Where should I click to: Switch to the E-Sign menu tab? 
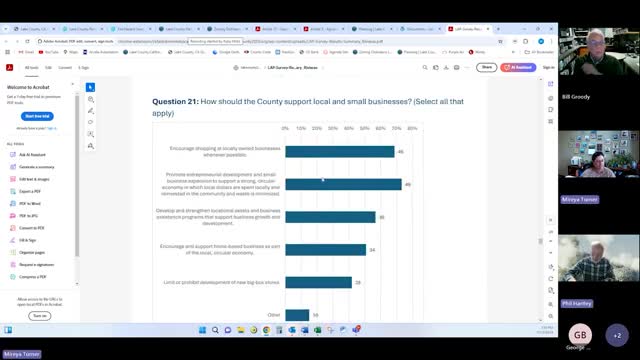click(x=83, y=67)
